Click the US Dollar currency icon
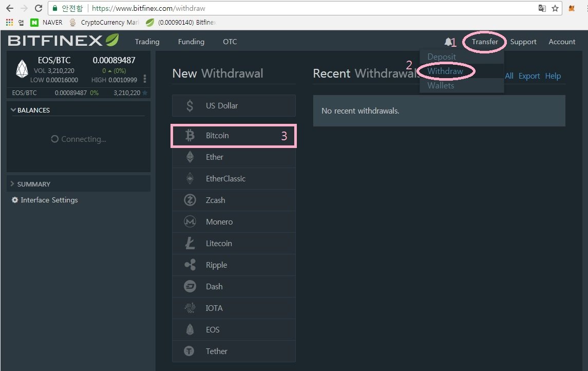 189,106
